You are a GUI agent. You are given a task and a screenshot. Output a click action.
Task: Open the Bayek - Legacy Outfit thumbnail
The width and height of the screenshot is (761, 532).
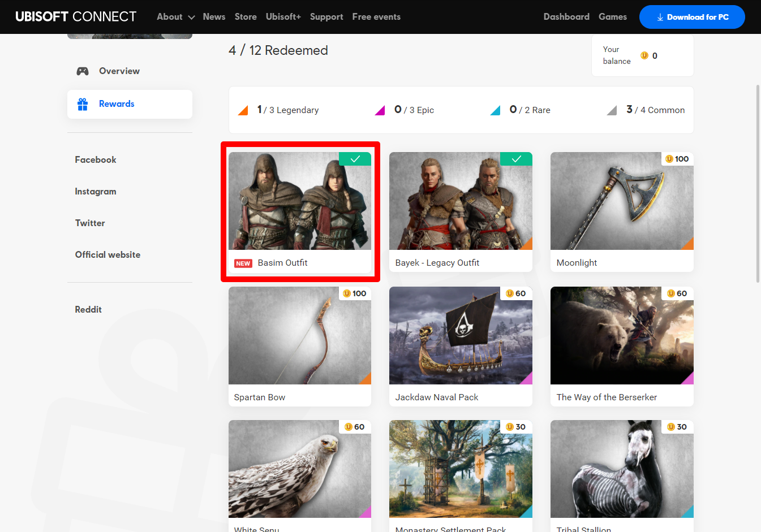[x=461, y=201]
